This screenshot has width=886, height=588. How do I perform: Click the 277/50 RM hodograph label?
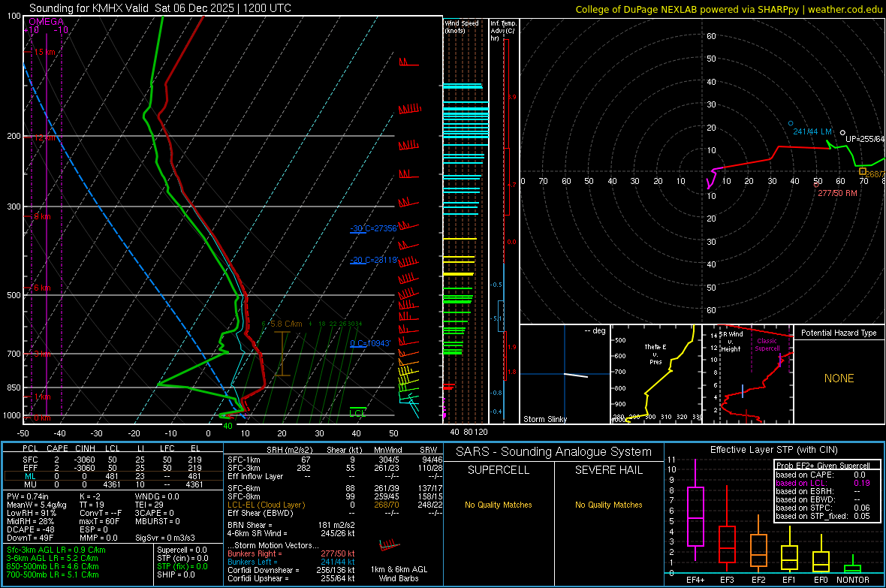[837, 193]
